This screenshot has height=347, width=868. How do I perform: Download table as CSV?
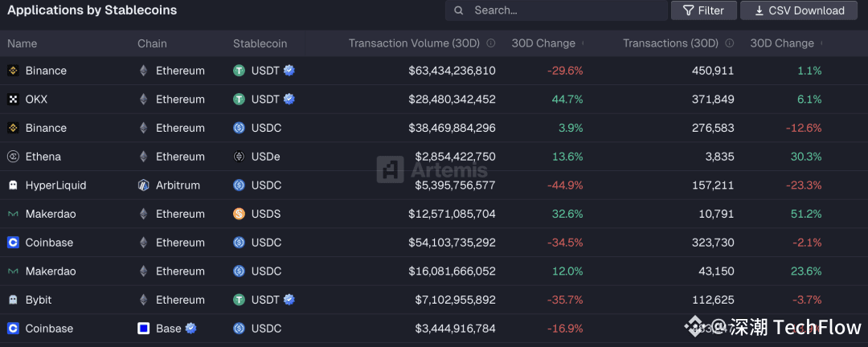(798, 10)
